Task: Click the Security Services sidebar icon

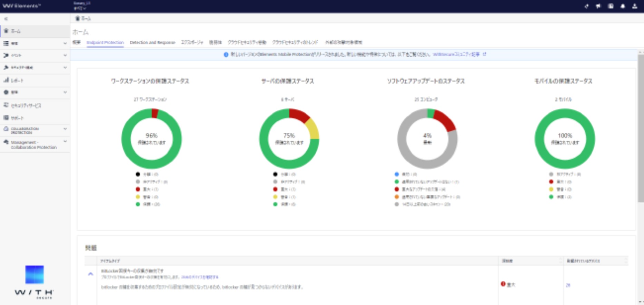Action: pos(6,105)
